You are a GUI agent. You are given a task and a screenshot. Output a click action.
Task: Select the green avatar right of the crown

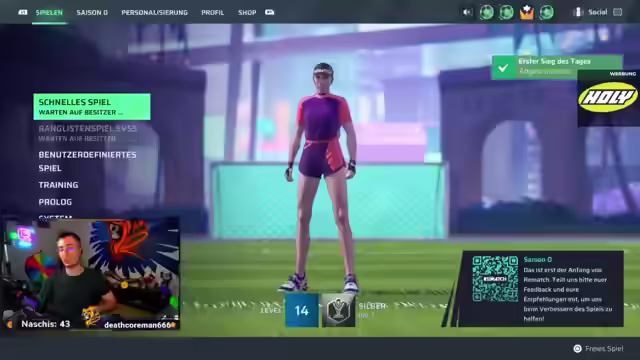(x=547, y=12)
